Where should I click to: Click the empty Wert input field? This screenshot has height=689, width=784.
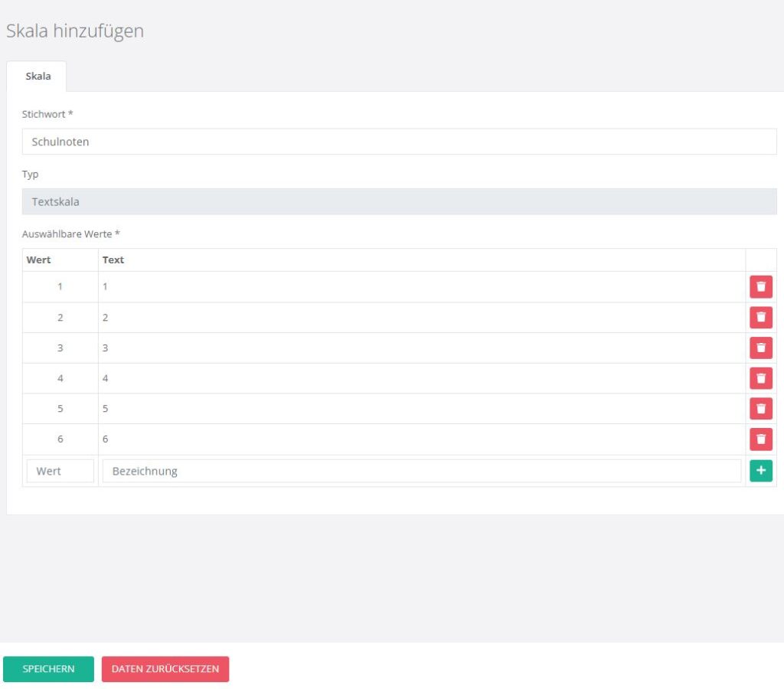click(x=60, y=471)
